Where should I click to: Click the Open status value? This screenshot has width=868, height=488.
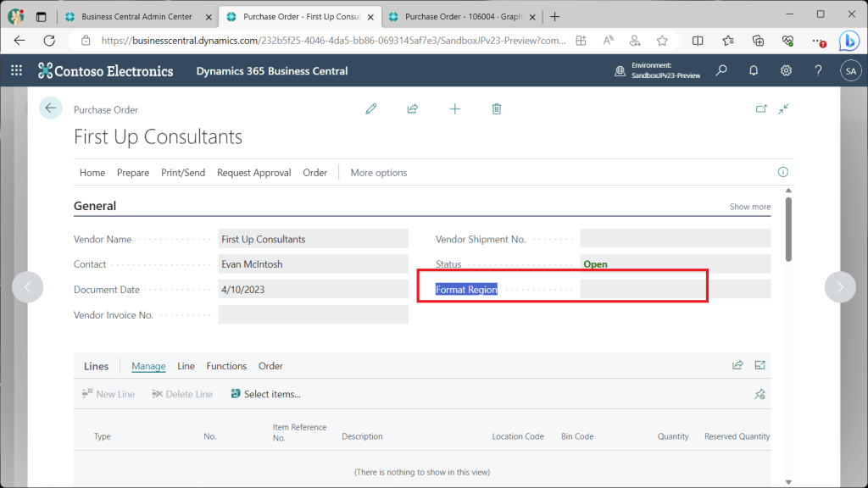click(x=595, y=264)
